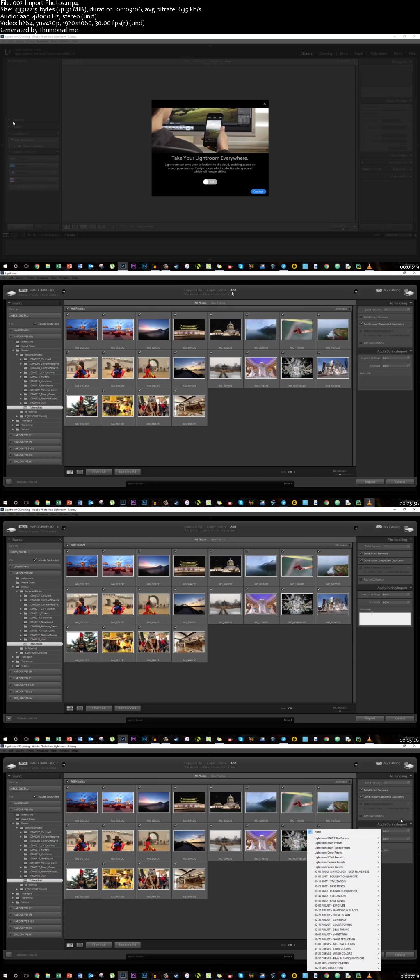The image size is (420, 980).
Task: Open the Slideshow module in the 00:01:49 frame
Action: [378, 53]
